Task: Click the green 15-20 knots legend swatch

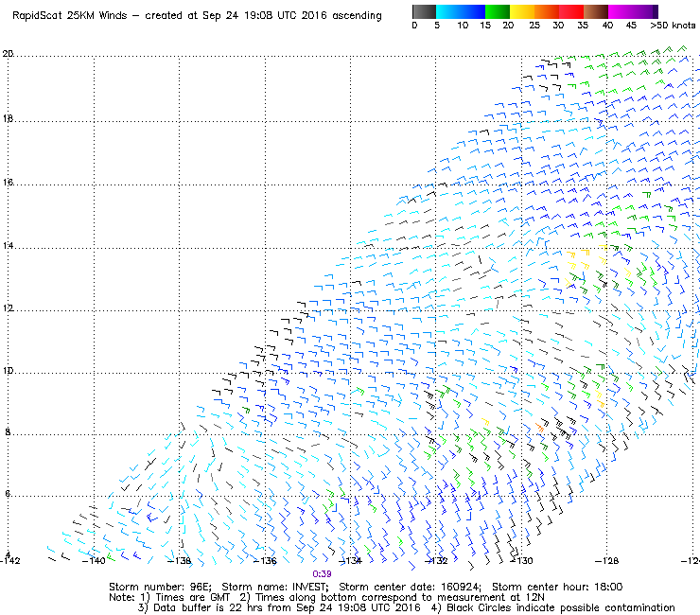Action: click(x=498, y=11)
